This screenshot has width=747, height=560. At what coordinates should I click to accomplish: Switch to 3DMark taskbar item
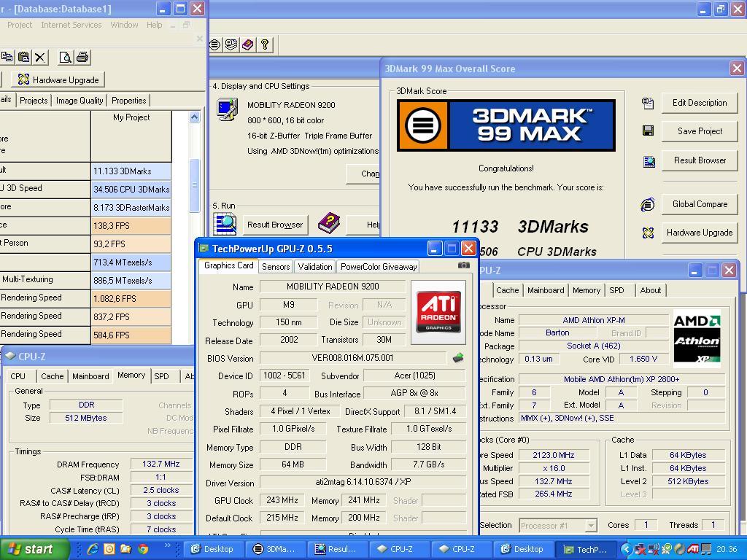tap(274, 549)
